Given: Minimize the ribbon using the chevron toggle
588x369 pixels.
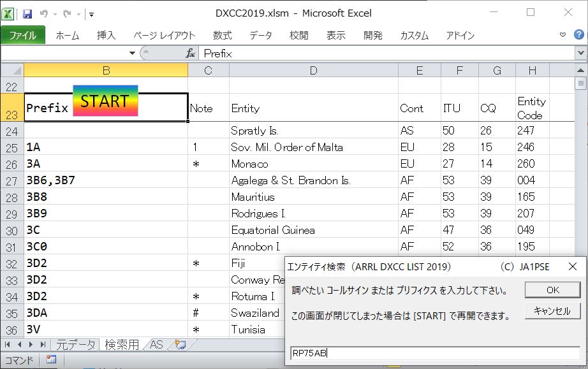Looking at the screenshot, I should 562,35.
